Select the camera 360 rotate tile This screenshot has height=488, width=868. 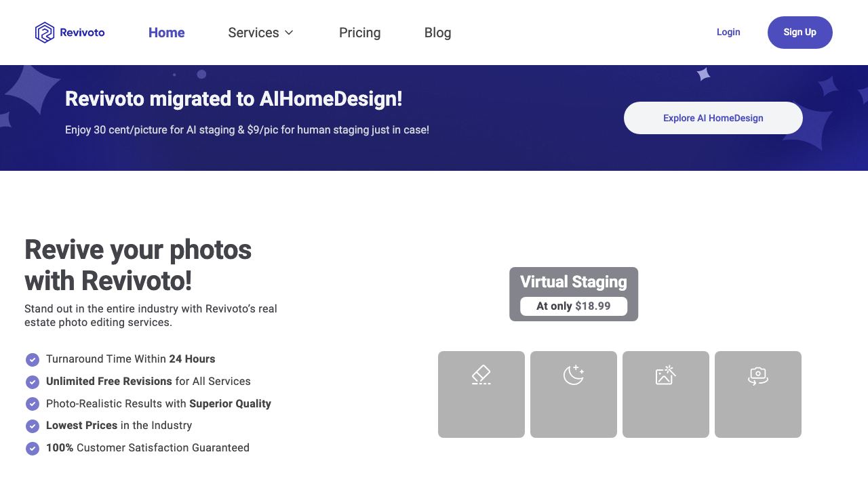point(758,394)
